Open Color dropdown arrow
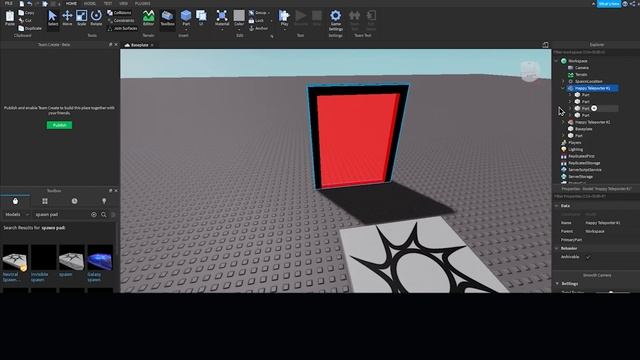The height and width of the screenshot is (360, 640). point(239,29)
